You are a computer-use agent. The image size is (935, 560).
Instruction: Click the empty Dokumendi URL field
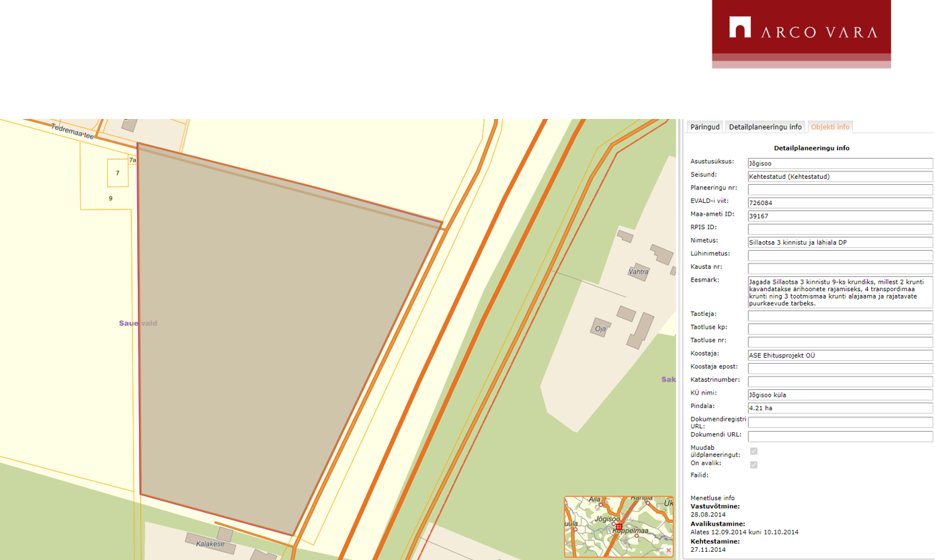[840, 437]
